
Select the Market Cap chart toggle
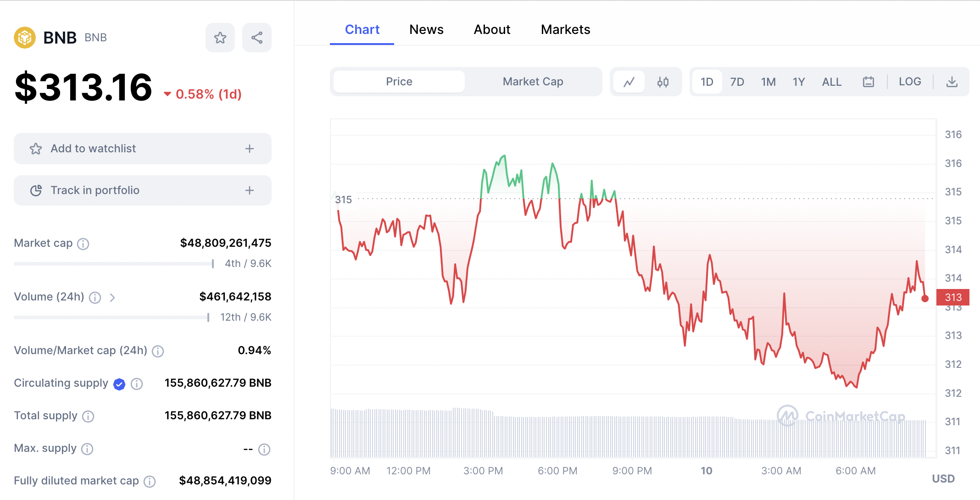click(x=533, y=82)
